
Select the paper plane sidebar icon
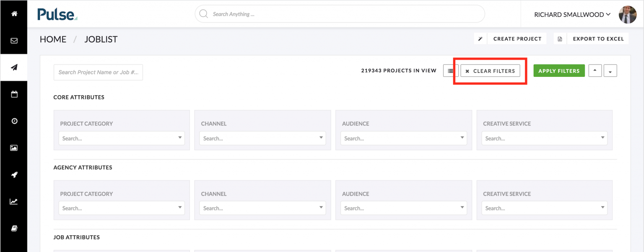pos(14,68)
